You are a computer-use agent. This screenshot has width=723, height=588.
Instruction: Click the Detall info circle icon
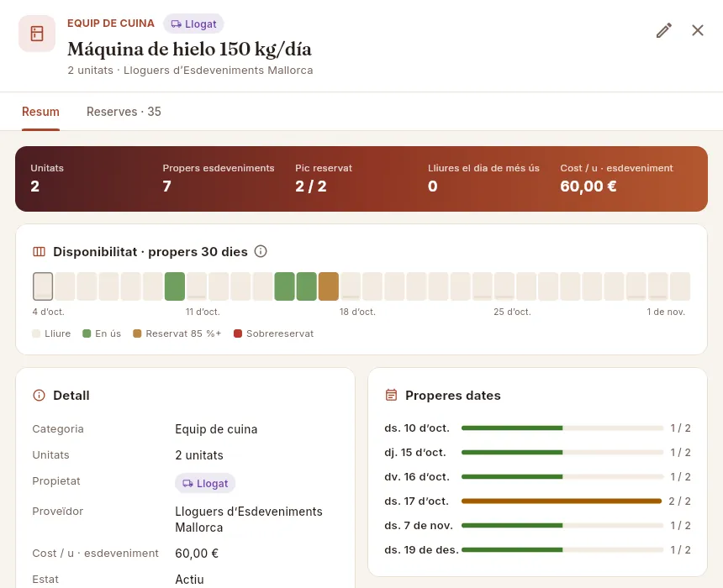40,395
